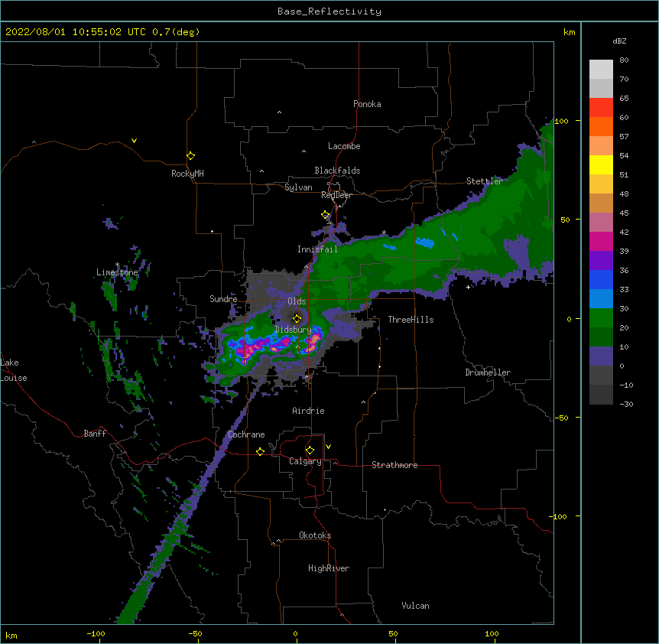Pick the top light grey 70–80 dBZ band
This screenshot has width=659, height=644.
click(x=601, y=70)
